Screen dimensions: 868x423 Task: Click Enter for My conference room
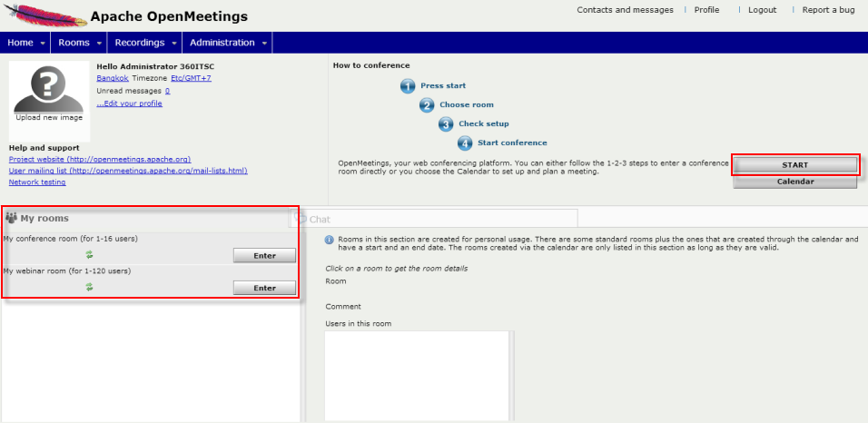click(264, 256)
